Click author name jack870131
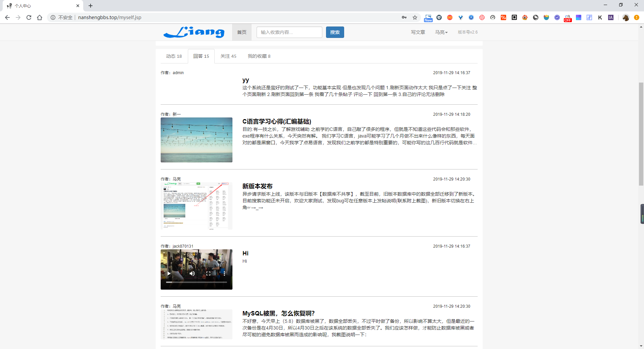Viewport: 644px width, 349px height. coord(183,246)
